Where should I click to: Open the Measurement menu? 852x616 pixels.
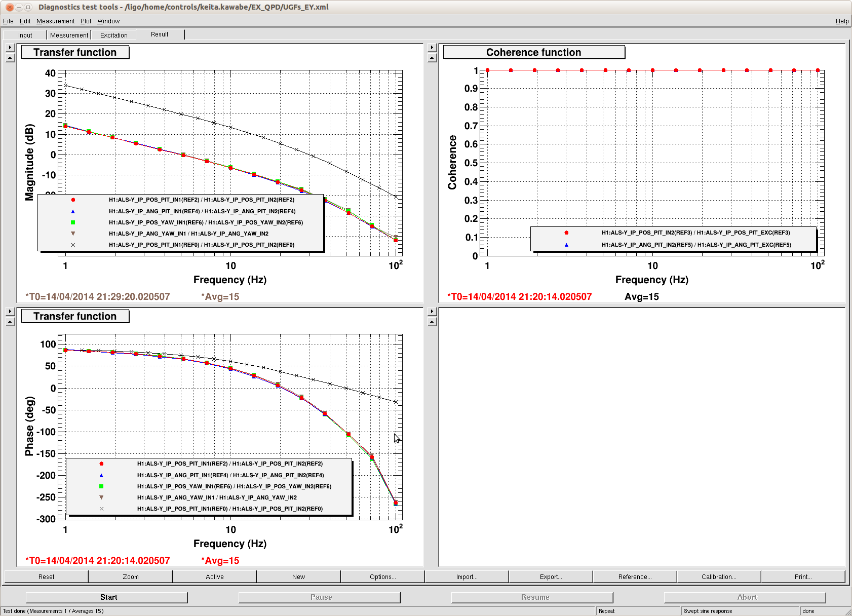tap(55, 21)
